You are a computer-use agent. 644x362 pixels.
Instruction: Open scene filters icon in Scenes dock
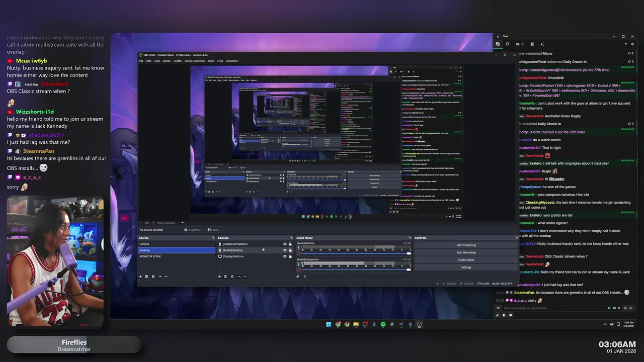coord(153,277)
